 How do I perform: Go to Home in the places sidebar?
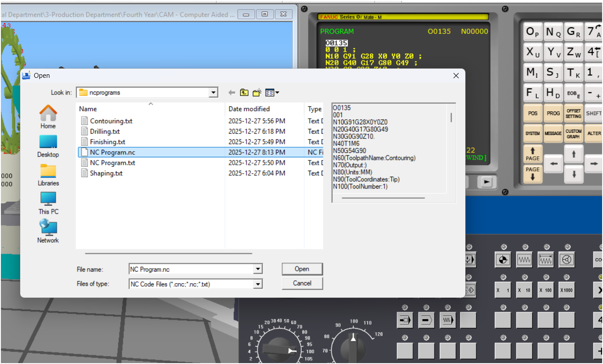[x=48, y=117]
